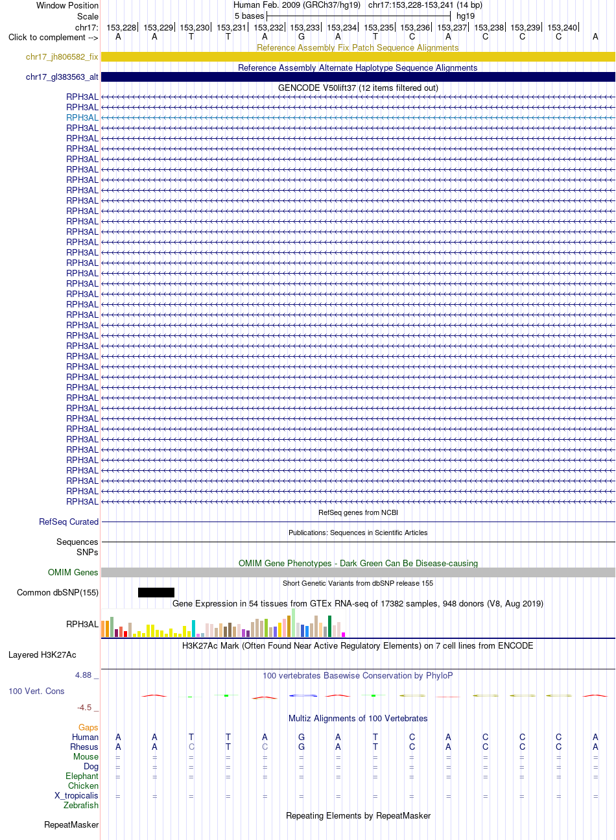Select the Mouse species label
The width and height of the screenshot is (616, 840).
[86, 756]
